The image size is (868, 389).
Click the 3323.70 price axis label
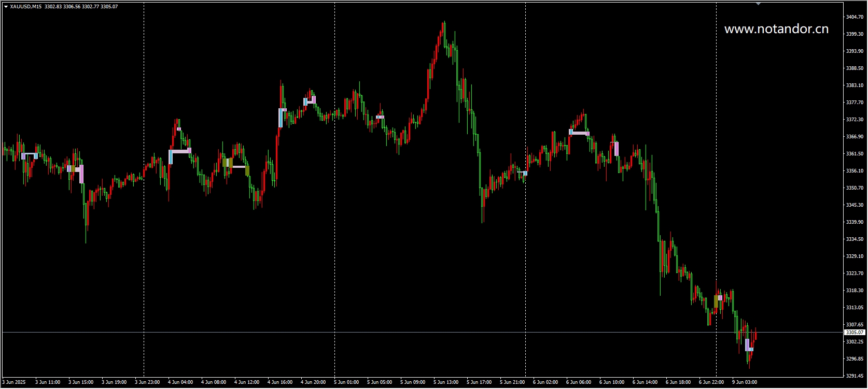point(855,273)
